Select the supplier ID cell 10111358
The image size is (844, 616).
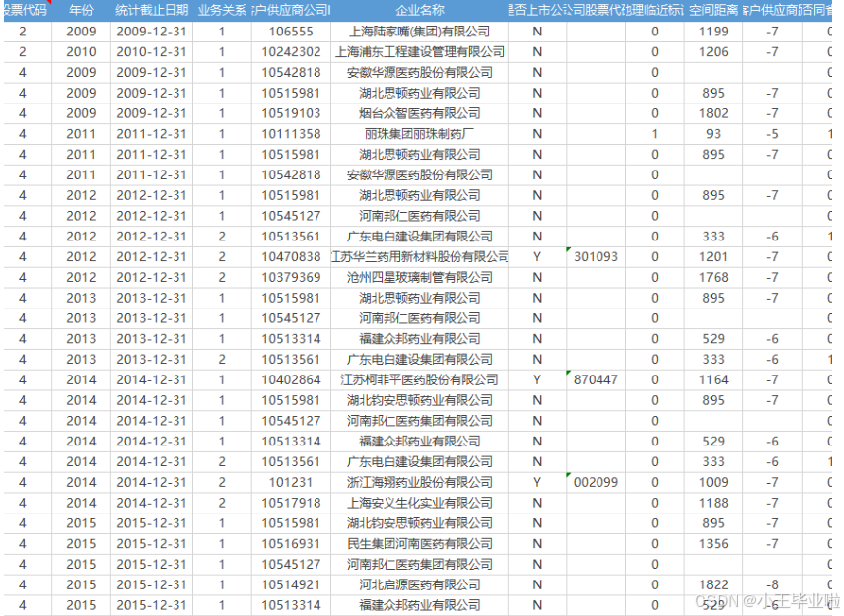(x=291, y=134)
